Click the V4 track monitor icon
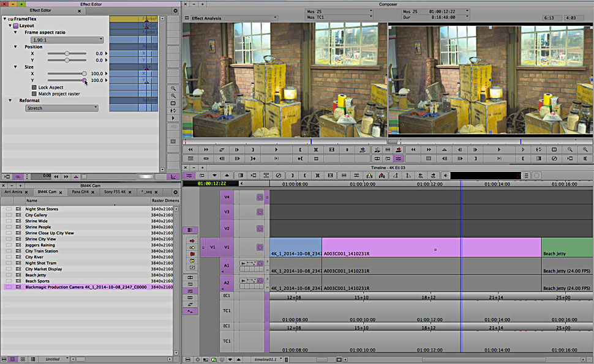The width and height of the screenshot is (594, 364). [x=260, y=197]
